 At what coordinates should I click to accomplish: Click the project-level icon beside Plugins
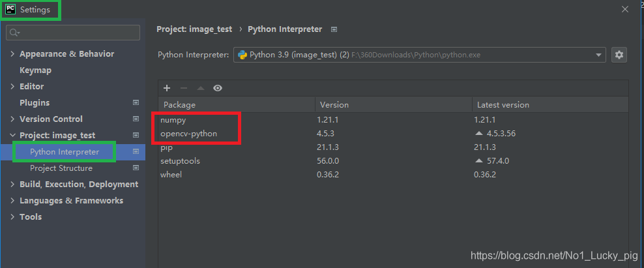[136, 103]
